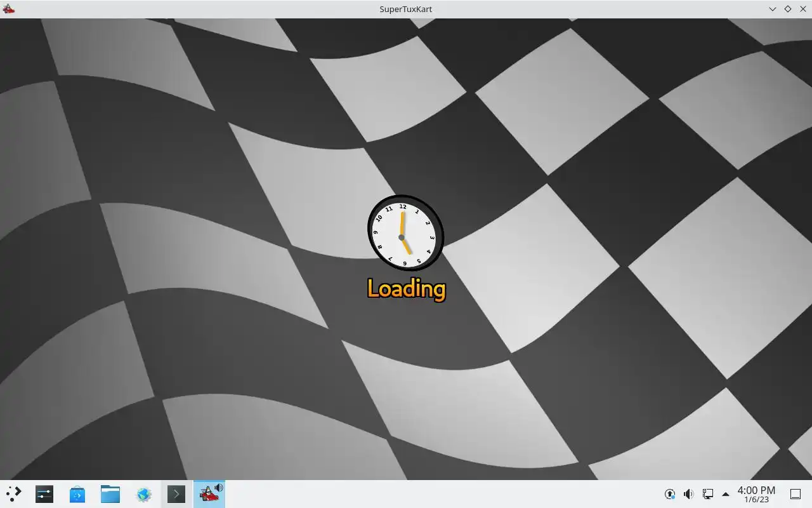
Task: Open the Konsole terminal in the taskbar
Action: [x=176, y=494]
